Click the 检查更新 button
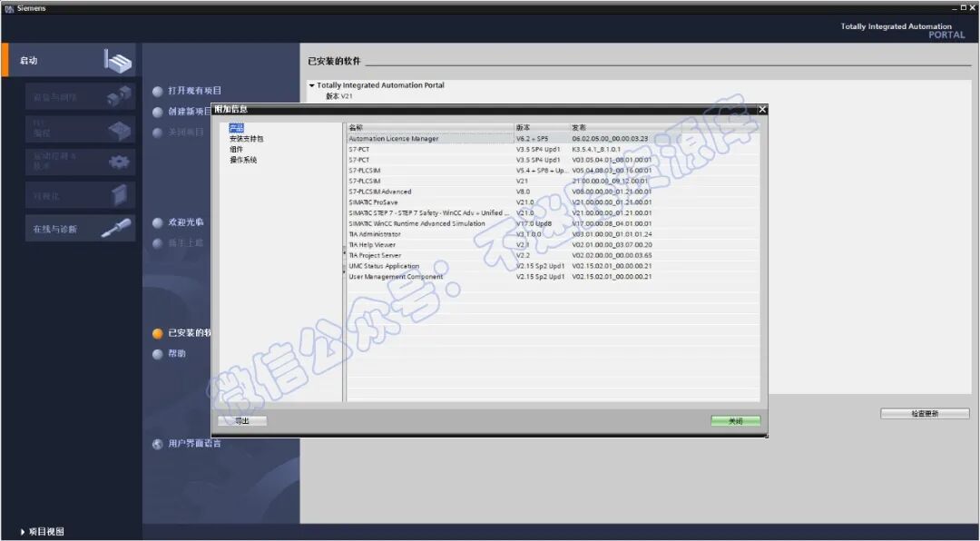This screenshot has height=541, width=980. pyautogui.click(x=925, y=413)
